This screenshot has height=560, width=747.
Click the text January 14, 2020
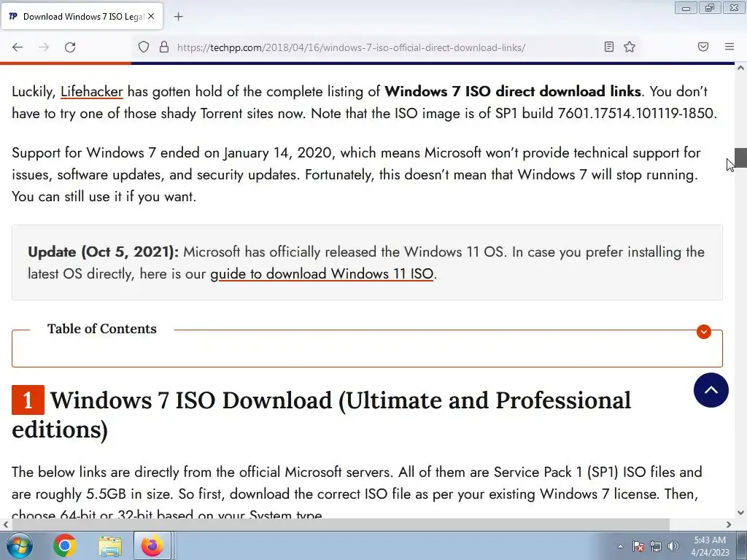click(277, 153)
